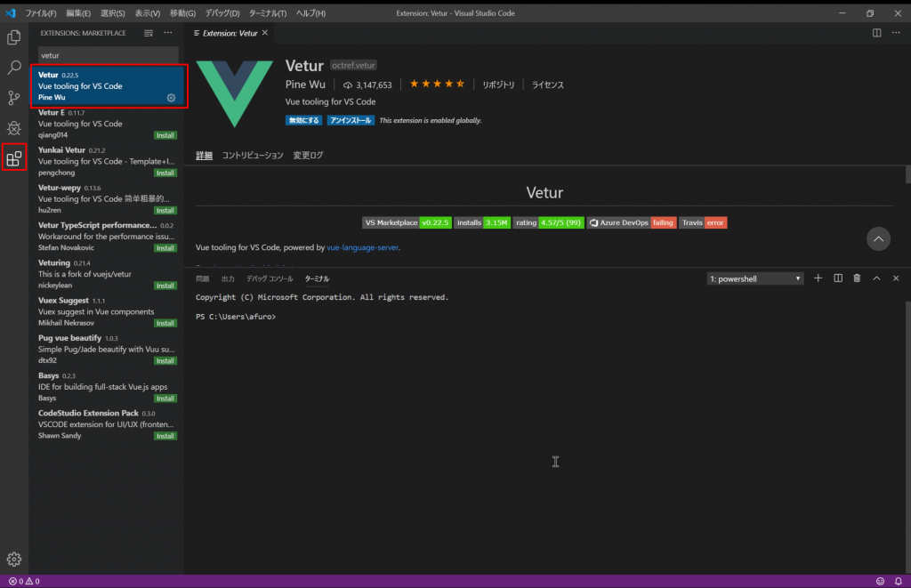Create a new terminal with plus icon
The image size is (911, 588).
pyautogui.click(x=818, y=278)
